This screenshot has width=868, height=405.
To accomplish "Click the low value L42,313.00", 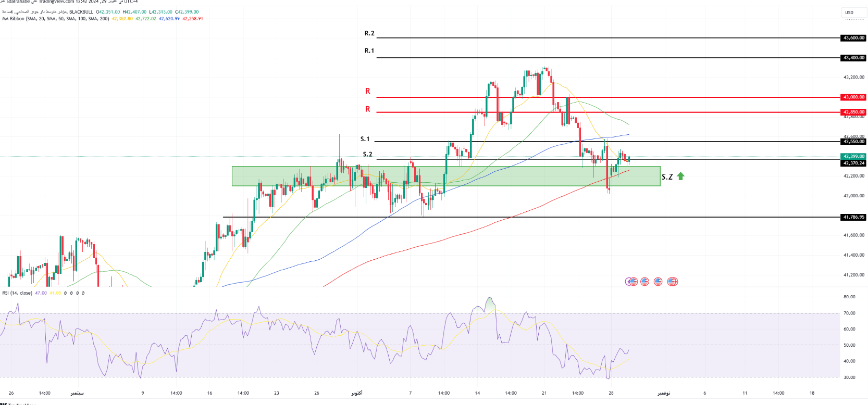I will (x=160, y=12).
